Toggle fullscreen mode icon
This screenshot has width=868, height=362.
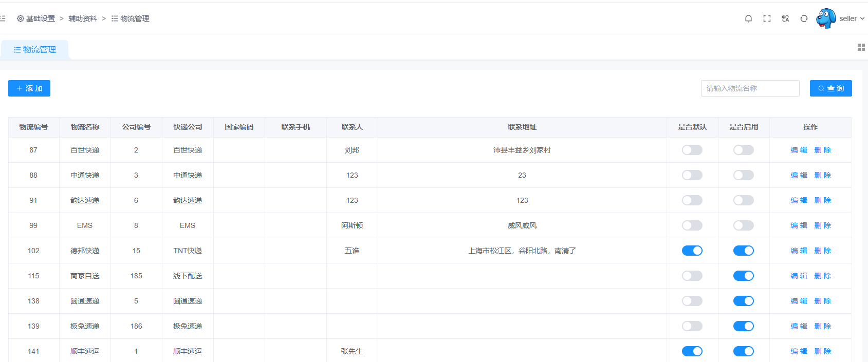(x=767, y=18)
